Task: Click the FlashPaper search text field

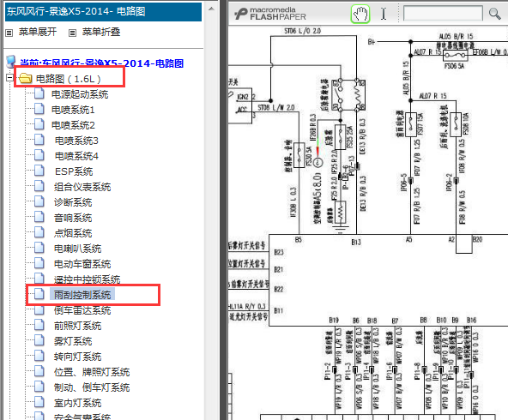Action: (x=443, y=14)
